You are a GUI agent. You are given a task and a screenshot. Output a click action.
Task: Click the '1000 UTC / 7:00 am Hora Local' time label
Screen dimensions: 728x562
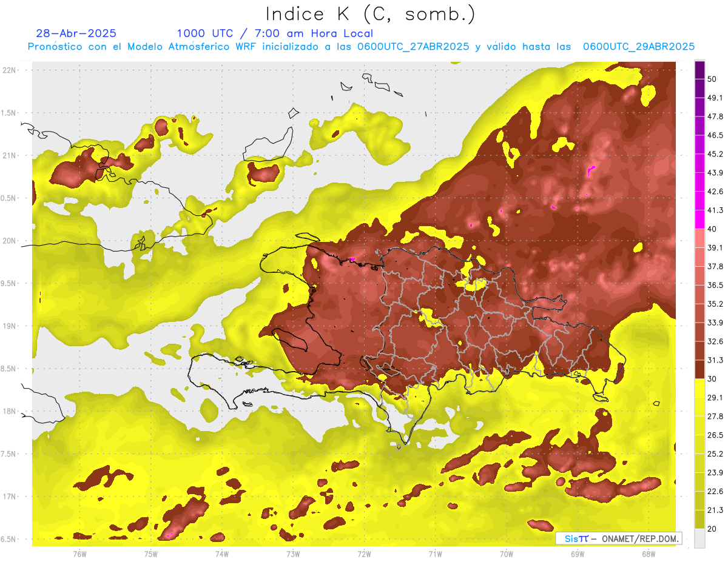(x=275, y=33)
